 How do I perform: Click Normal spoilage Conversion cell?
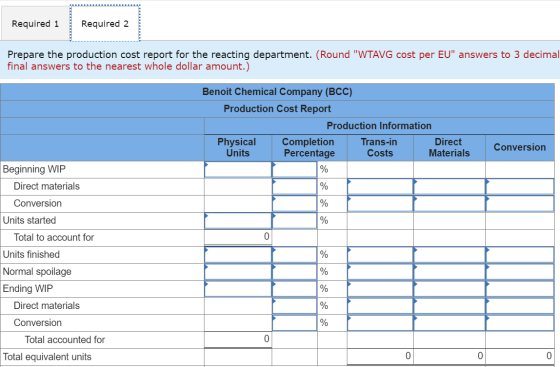click(520, 272)
